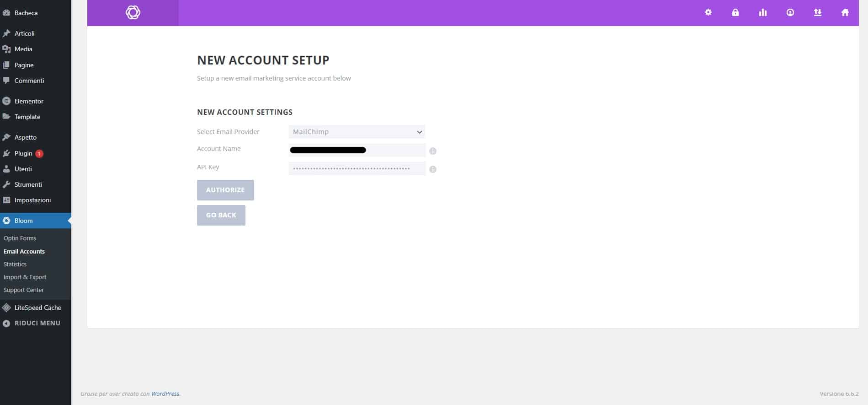Click the Articoli pin icon
The width and height of the screenshot is (868, 405).
point(6,33)
